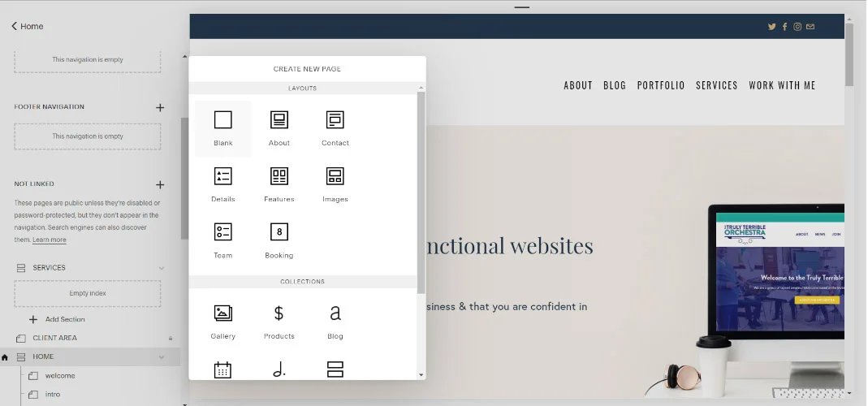Open WORK WITH ME in navigation
This screenshot has height=406, width=868.
coord(782,85)
